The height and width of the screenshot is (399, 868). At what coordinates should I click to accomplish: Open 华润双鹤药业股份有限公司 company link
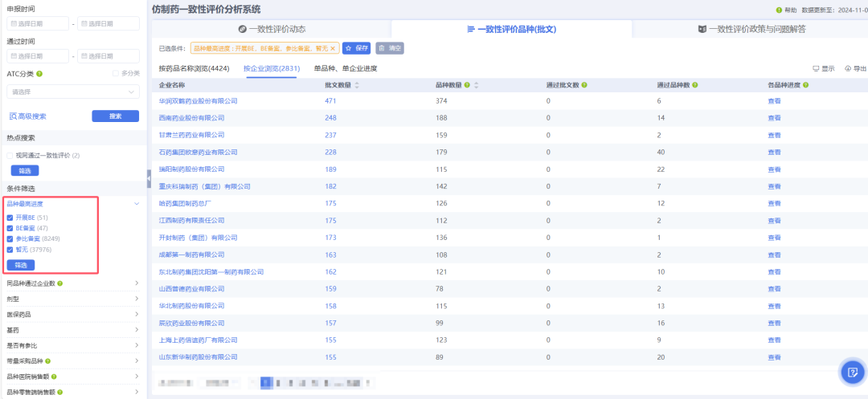(199, 101)
